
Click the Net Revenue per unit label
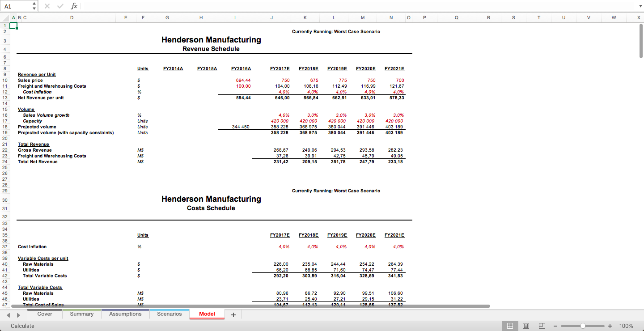[x=41, y=98]
